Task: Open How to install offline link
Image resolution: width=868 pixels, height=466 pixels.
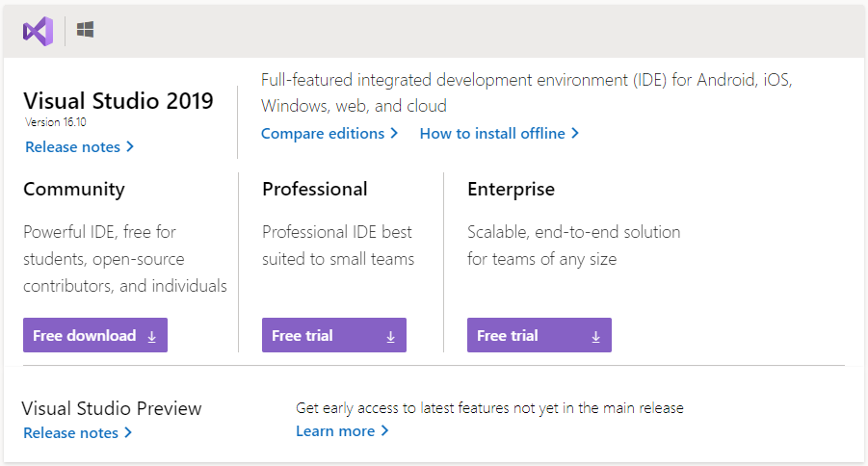Action: [492, 134]
